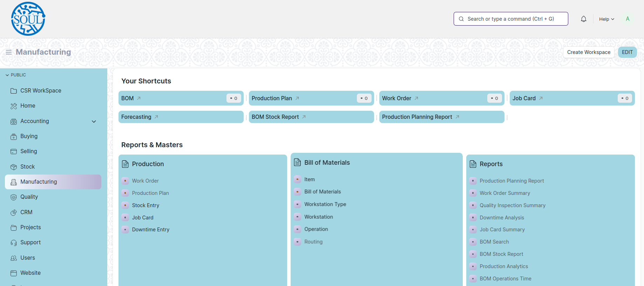Click the user avatar 'A'
This screenshot has height=286, width=644.
tap(628, 19)
